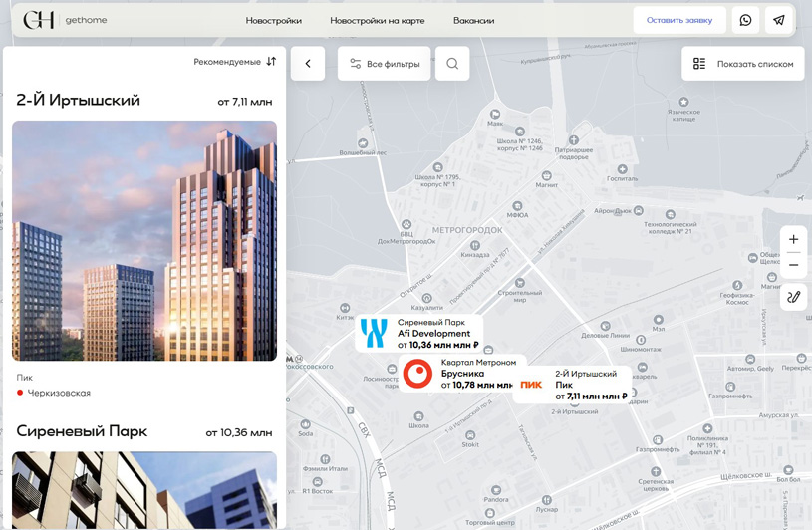Open the Рекомендуемые sort dropdown
Viewport: 812px width, 530px height.
235,62
